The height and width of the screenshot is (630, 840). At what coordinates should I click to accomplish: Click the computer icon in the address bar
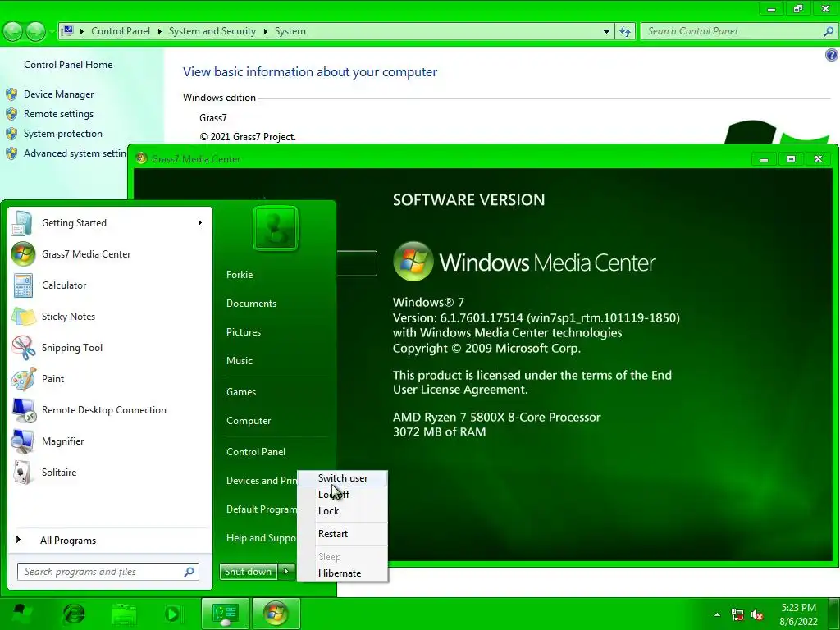click(x=67, y=31)
